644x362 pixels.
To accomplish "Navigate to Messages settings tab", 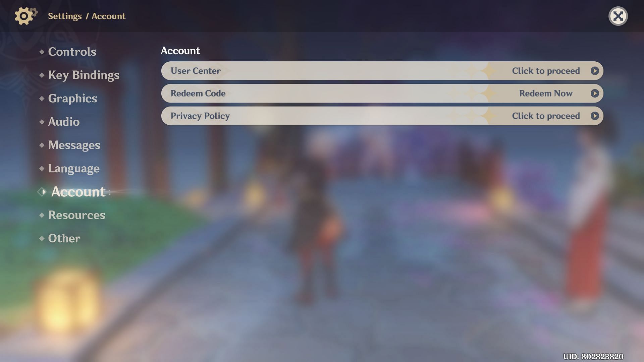I will point(74,145).
